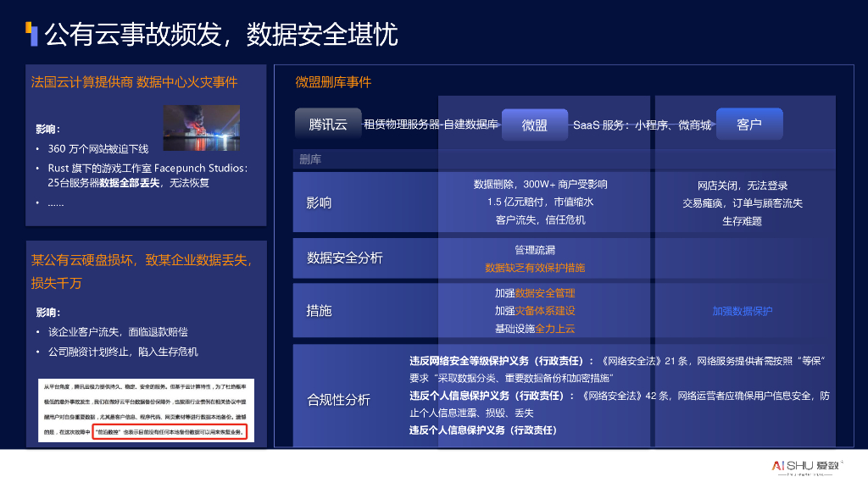Viewport: 868px width, 488px height.
Task: Click the 影响 row header in table
Action: pyautogui.click(x=319, y=203)
